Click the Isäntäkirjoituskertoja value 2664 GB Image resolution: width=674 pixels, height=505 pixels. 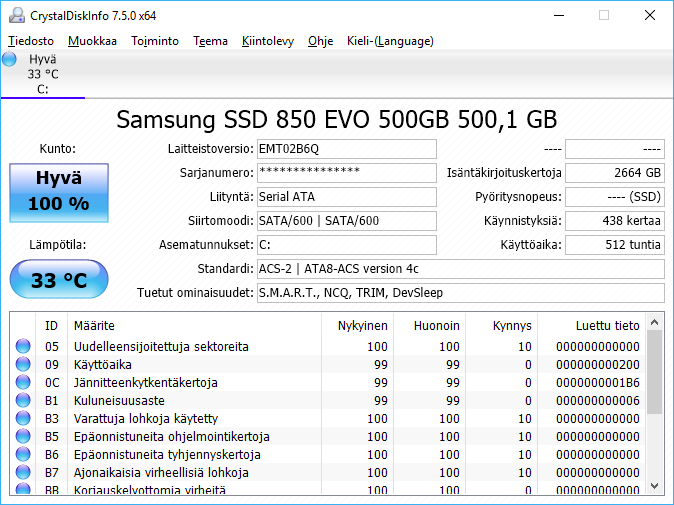coord(615,173)
